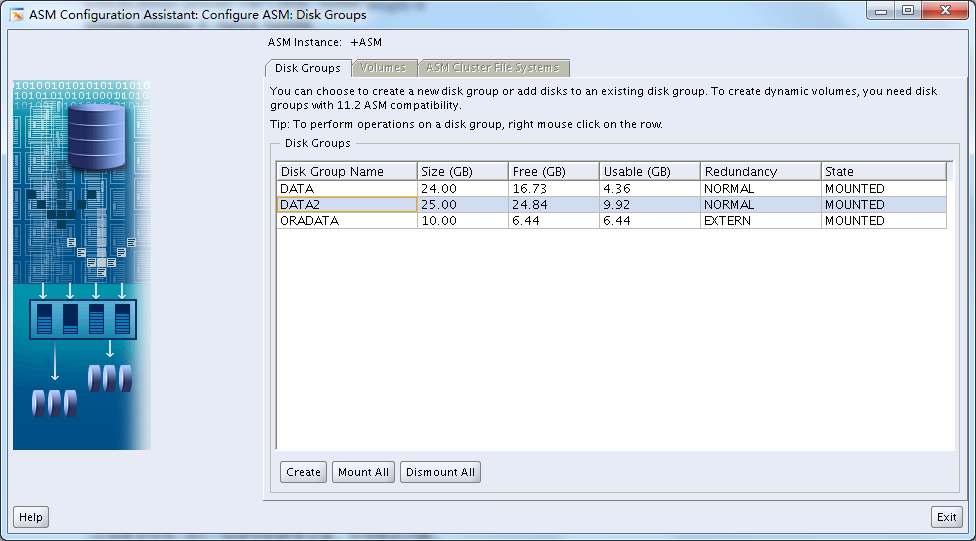The height and width of the screenshot is (541, 976).
Task: Click the Dismount All button
Action: tap(440, 472)
